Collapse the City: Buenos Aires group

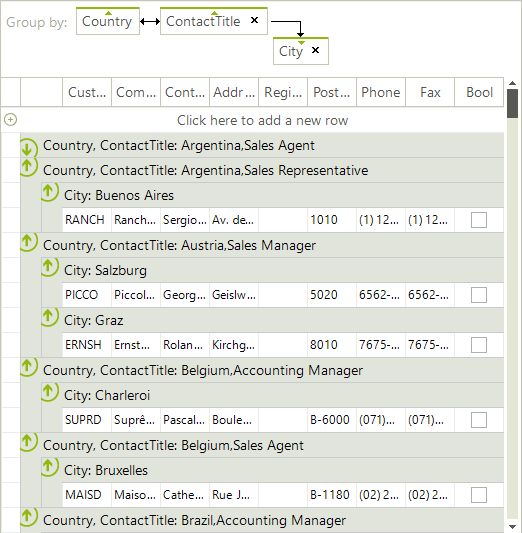point(49,192)
